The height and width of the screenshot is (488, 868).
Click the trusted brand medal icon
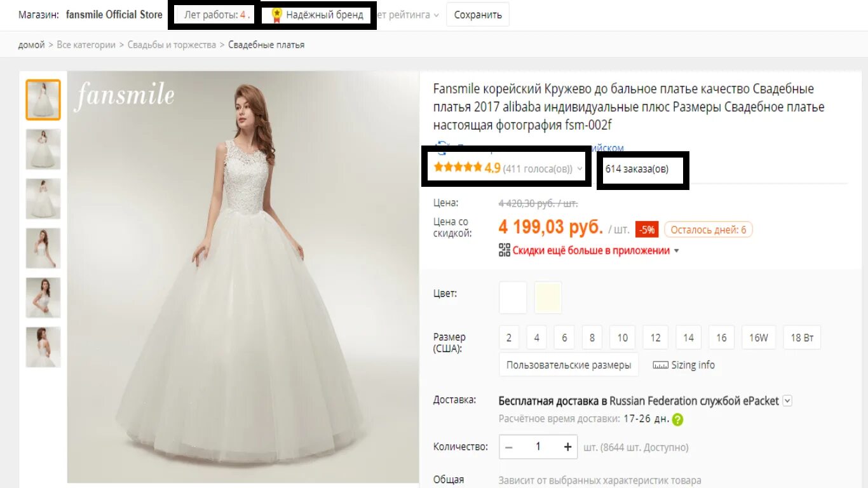click(x=276, y=15)
